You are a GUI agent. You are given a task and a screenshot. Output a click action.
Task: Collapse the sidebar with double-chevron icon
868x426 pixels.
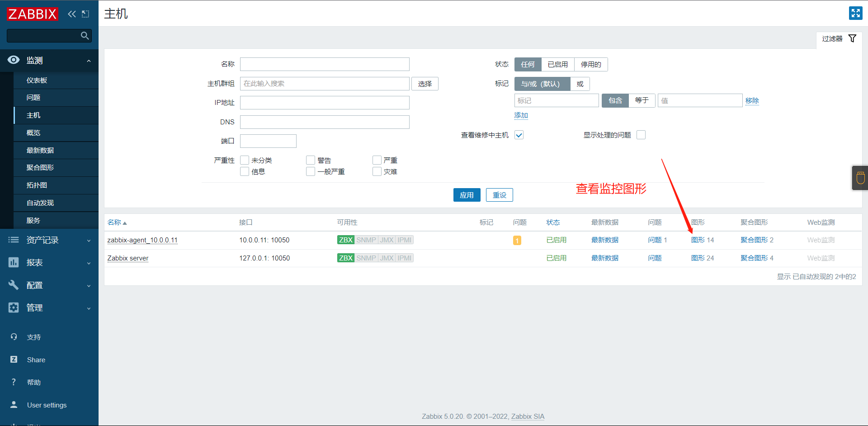tap(72, 14)
